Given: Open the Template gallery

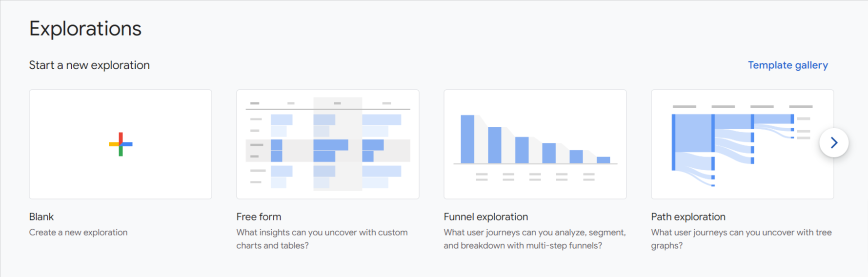Looking at the screenshot, I should [x=787, y=65].
